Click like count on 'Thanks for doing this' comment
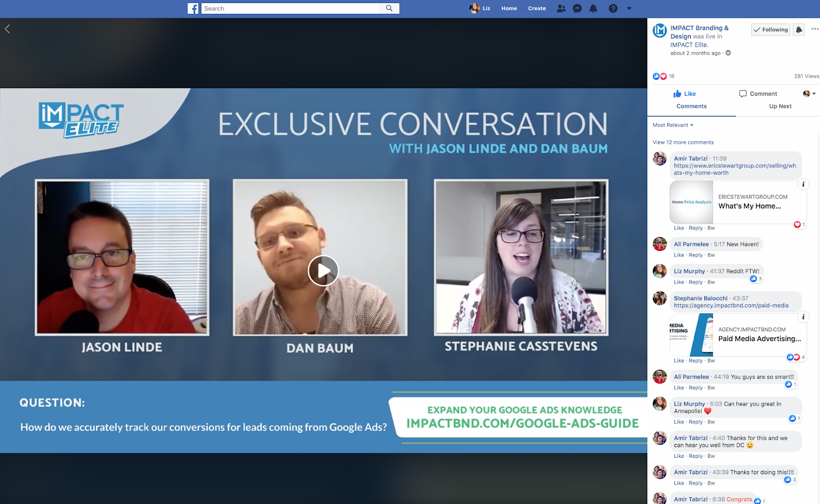 click(790, 480)
